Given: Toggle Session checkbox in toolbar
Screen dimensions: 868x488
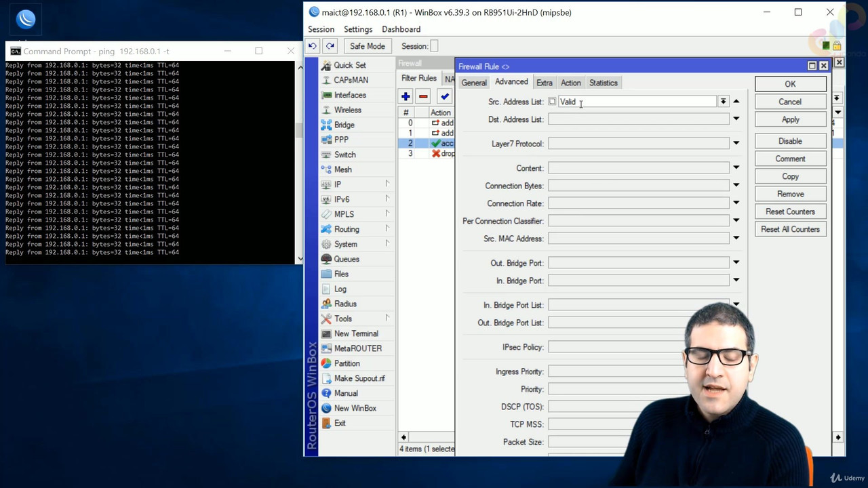Looking at the screenshot, I should pyautogui.click(x=434, y=46).
